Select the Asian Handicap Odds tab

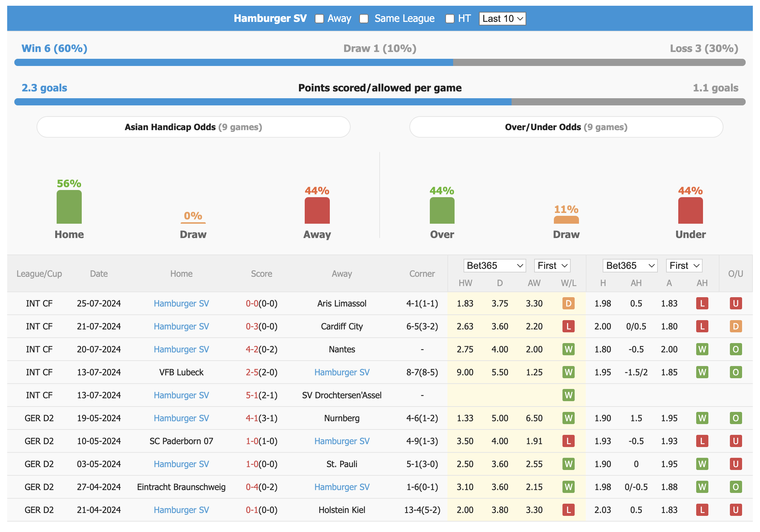194,127
